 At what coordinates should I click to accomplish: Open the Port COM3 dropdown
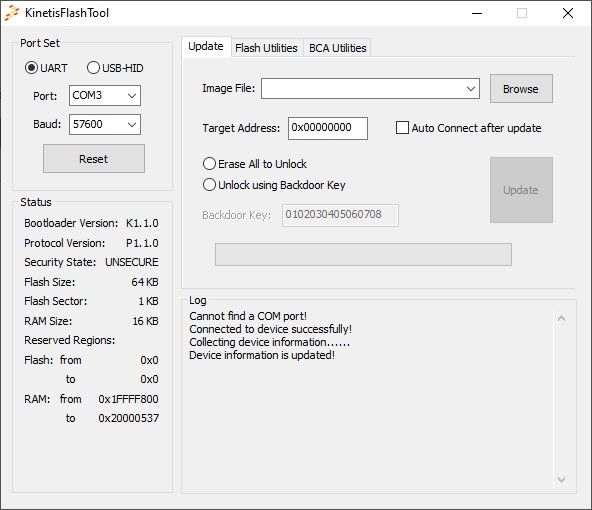pos(105,96)
